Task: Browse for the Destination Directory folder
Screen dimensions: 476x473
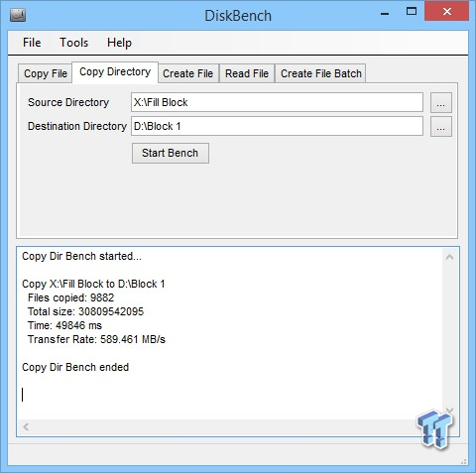Action: pos(441,127)
